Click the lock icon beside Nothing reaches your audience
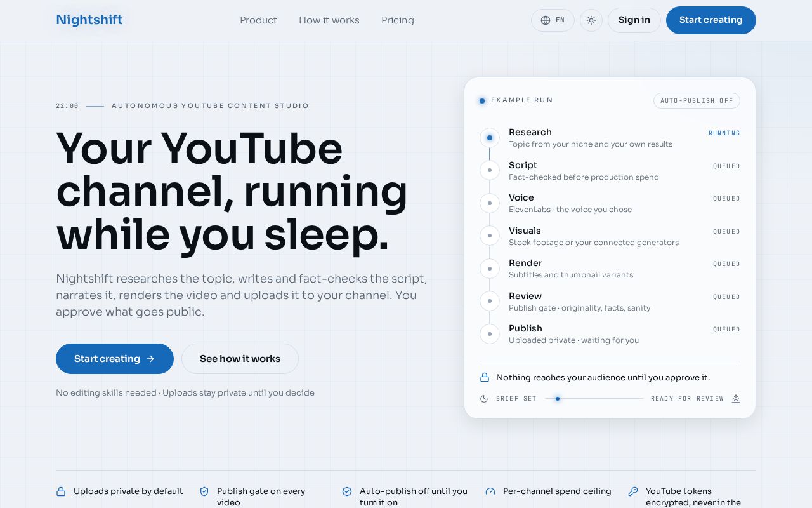This screenshot has height=508, width=812. [x=485, y=377]
